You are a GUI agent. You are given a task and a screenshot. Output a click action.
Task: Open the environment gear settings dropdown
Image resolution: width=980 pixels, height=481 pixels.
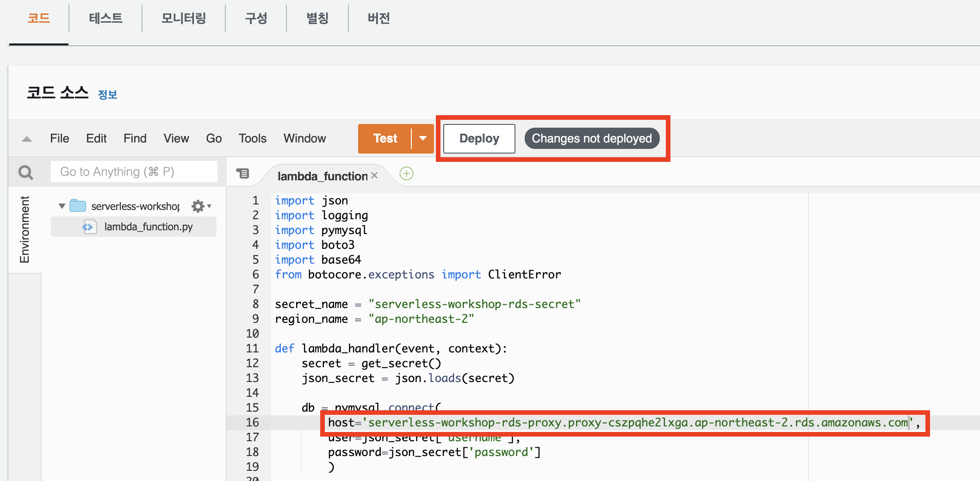click(x=201, y=206)
